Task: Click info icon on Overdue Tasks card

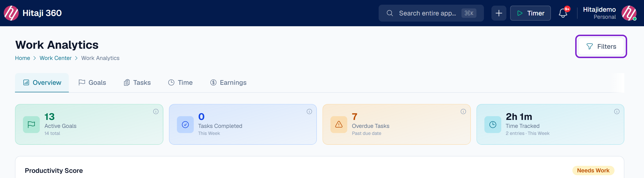Action: (x=463, y=111)
